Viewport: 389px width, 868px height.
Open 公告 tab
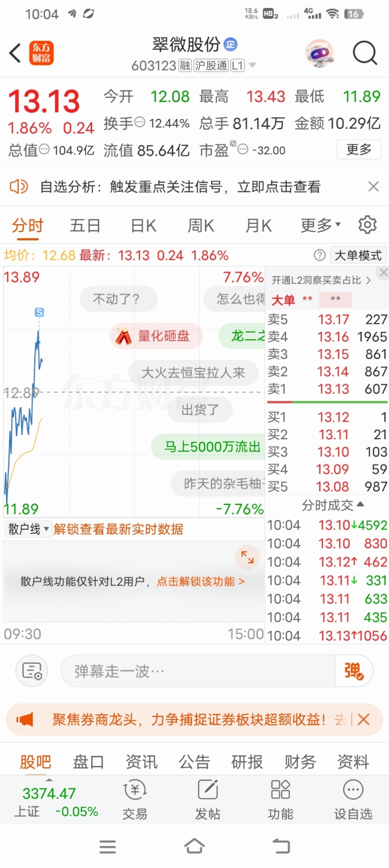click(194, 762)
